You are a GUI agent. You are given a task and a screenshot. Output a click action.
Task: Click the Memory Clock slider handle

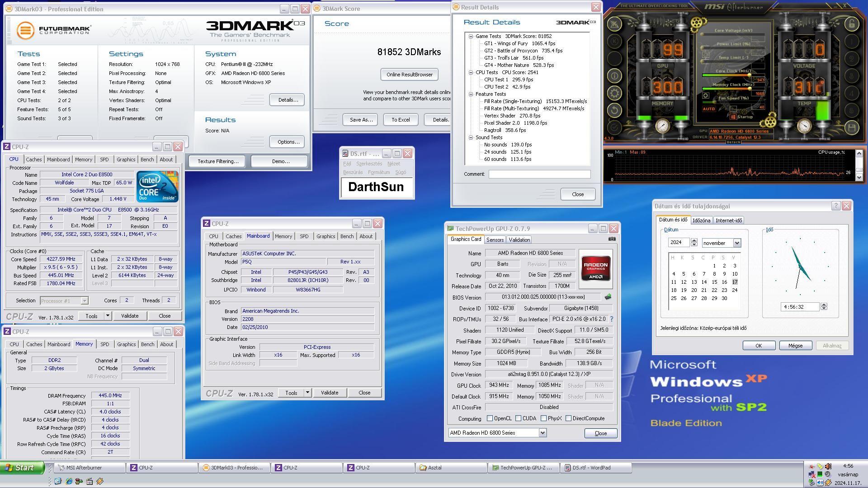click(750, 89)
